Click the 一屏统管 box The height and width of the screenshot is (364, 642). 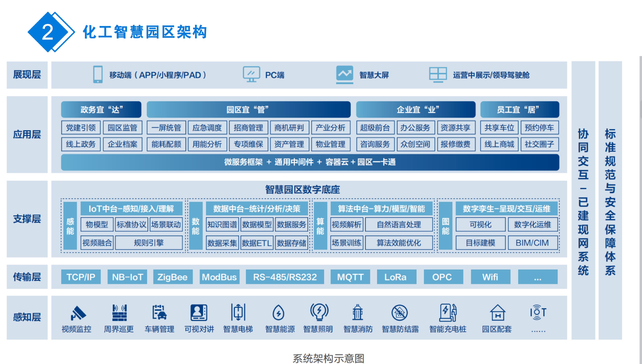[x=166, y=128]
